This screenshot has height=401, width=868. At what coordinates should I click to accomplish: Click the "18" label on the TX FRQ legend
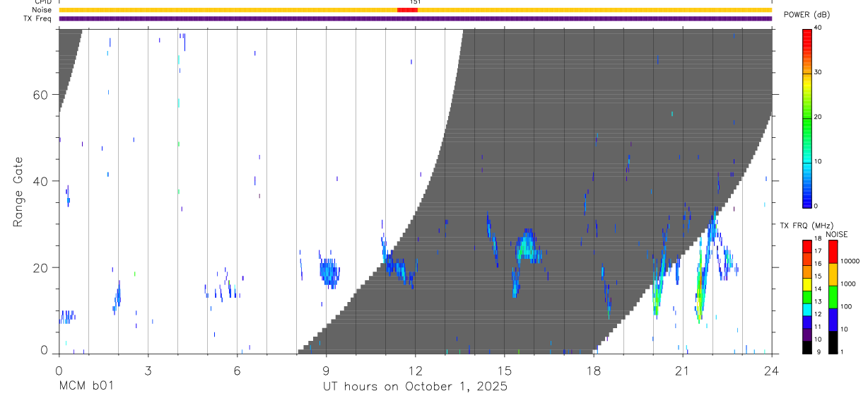point(819,238)
